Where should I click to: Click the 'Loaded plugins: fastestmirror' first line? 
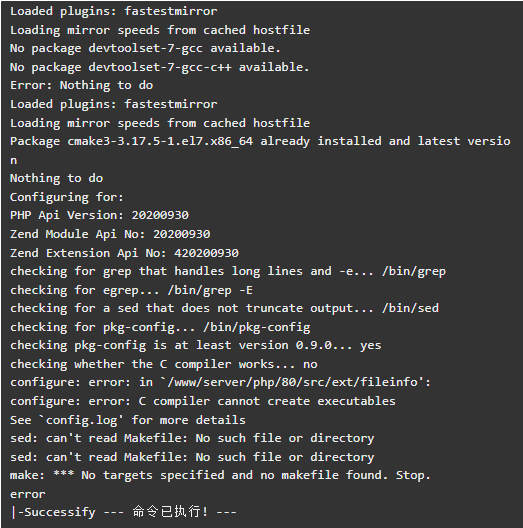113,12
